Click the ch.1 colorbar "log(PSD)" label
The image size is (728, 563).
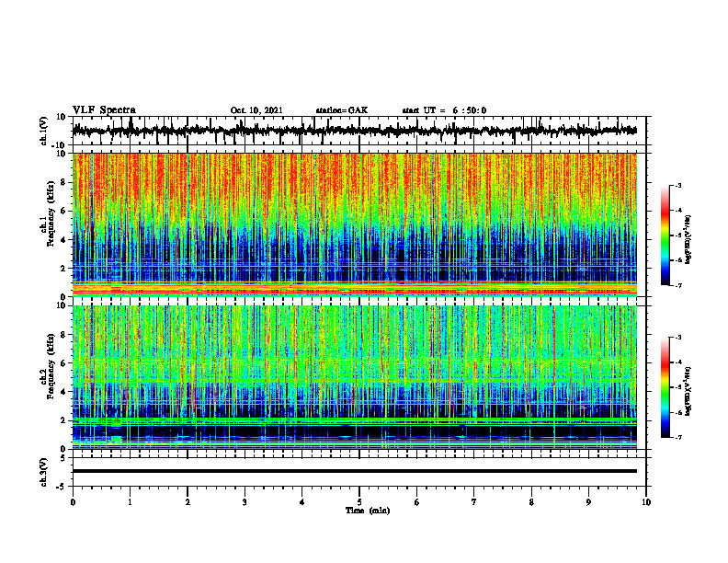tap(688, 240)
